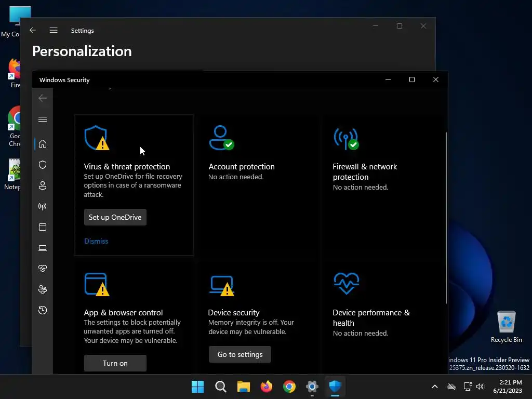Click the Virus & threat protection shield warning icon

[97, 138]
